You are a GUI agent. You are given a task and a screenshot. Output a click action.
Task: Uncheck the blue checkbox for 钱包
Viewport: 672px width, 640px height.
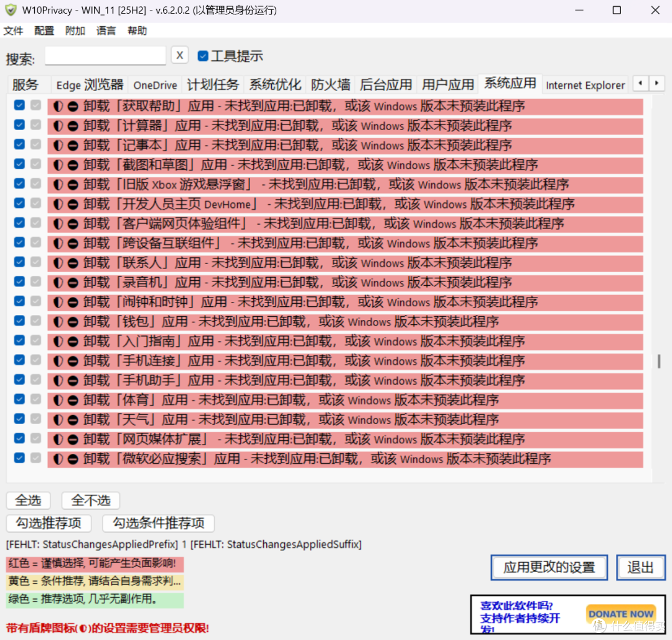(x=19, y=321)
